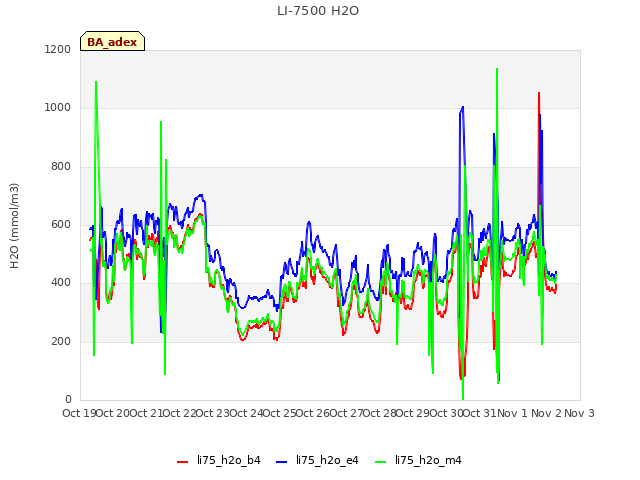This screenshot has width=640, height=480.
Task: Click the Nov 3 x-axis label
Action: [579, 413]
